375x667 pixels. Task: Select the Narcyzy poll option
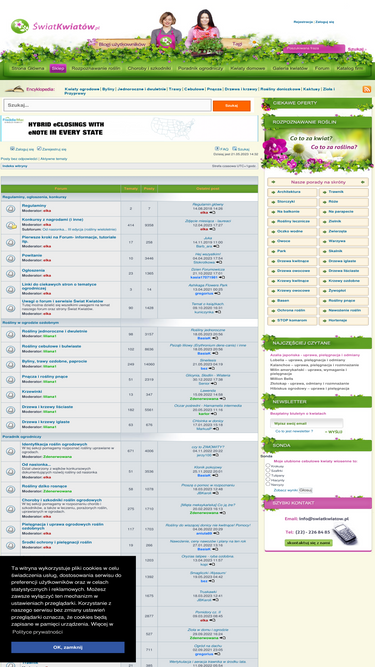point(267,484)
